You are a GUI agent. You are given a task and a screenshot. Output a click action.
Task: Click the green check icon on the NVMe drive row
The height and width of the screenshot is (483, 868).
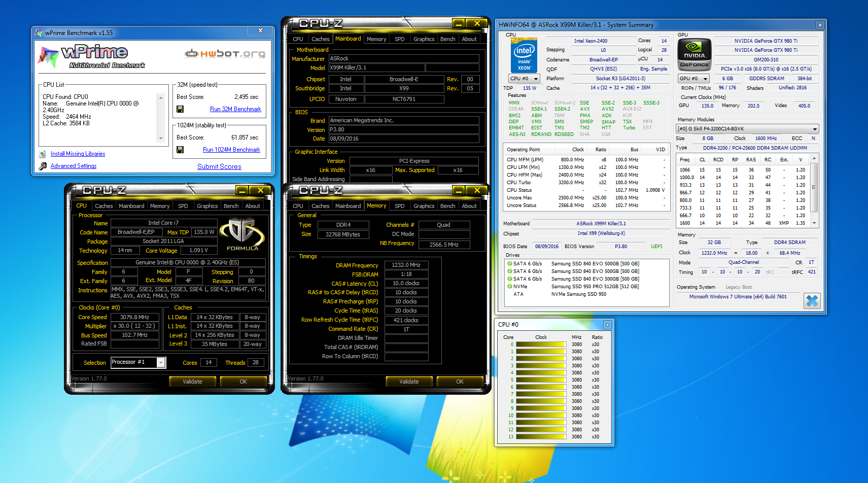click(509, 286)
